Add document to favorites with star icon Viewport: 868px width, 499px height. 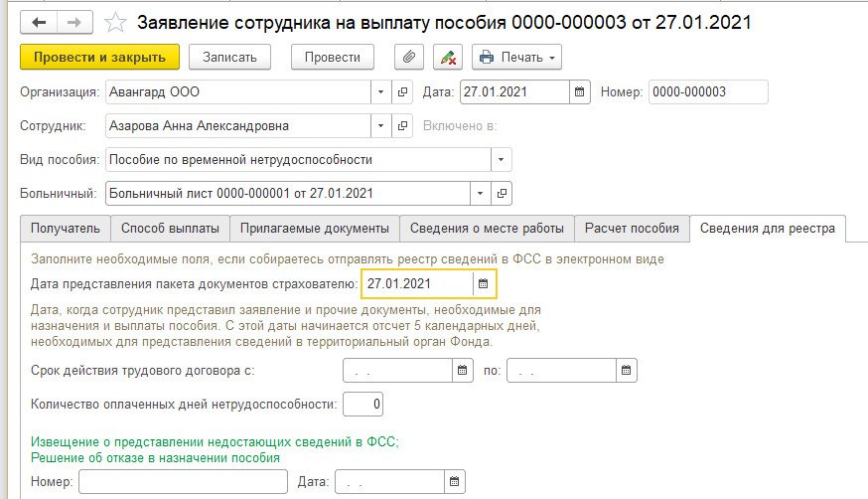(116, 22)
